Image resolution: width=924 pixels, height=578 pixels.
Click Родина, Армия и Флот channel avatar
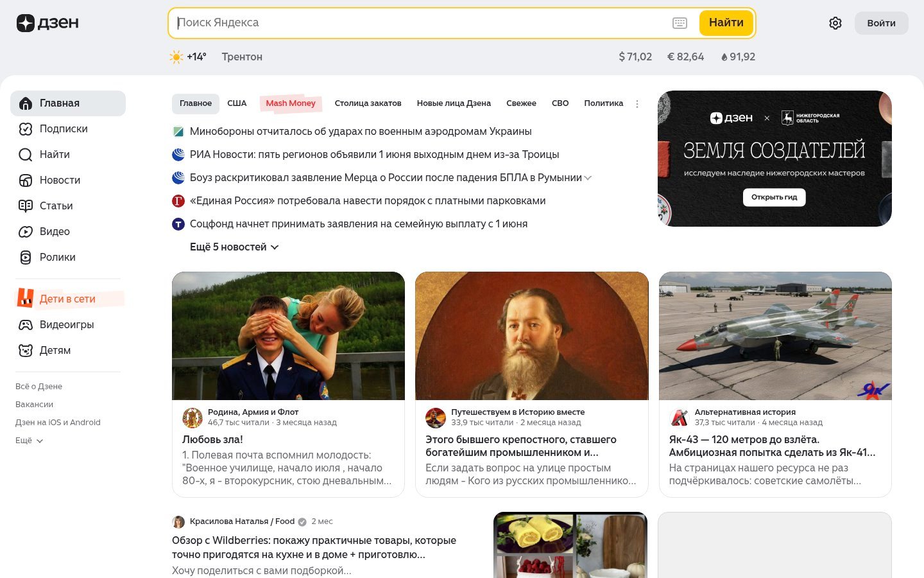193,417
